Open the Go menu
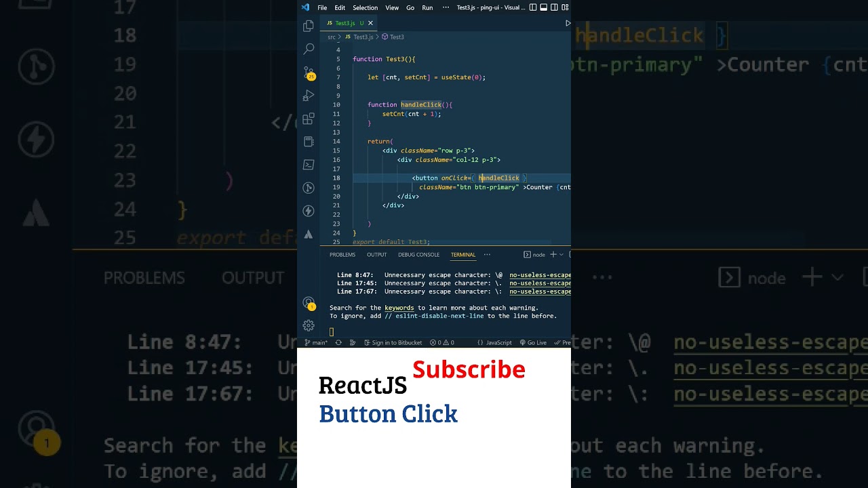This screenshot has width=868, height=488. point(410,7)
